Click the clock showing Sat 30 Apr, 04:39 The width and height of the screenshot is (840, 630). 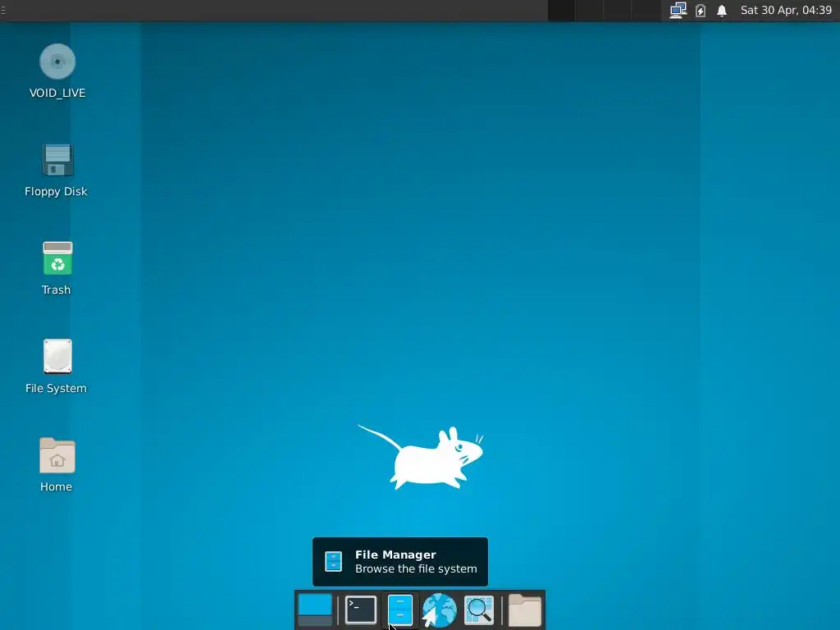click(786, 10)
